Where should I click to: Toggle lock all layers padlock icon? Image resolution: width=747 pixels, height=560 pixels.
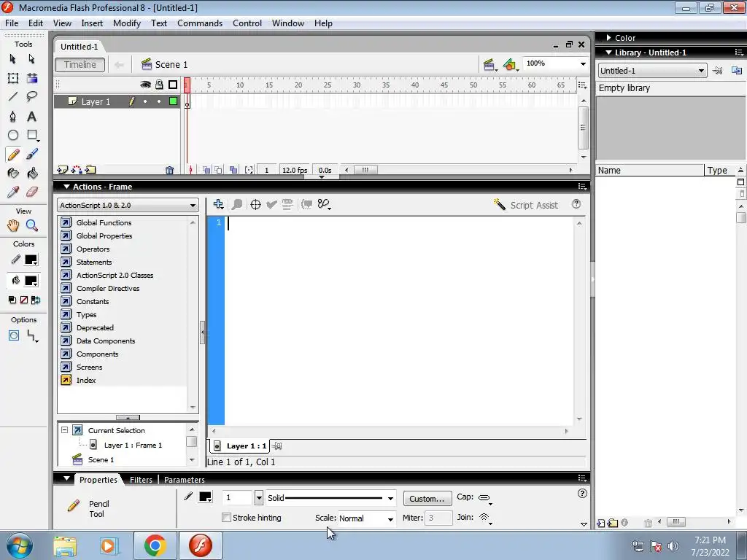pyautogui.click(x=159, y=85)
